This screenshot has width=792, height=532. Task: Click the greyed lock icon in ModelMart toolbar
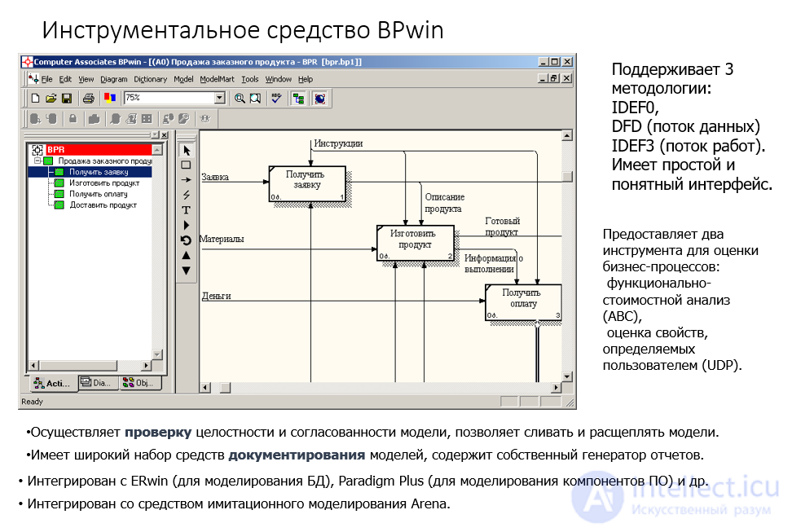(73, 119)
